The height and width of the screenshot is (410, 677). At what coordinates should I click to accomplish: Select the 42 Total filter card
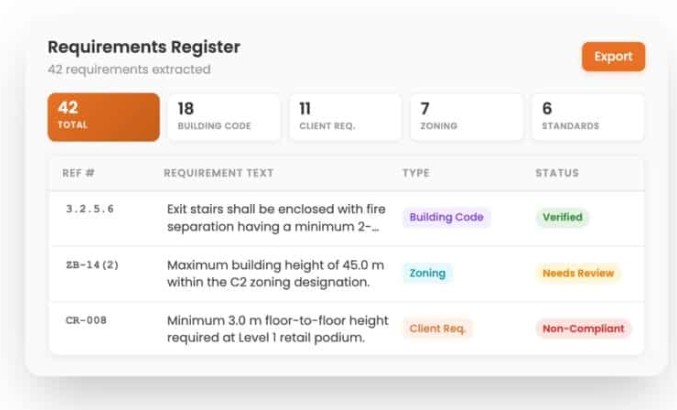pos(104,117)
